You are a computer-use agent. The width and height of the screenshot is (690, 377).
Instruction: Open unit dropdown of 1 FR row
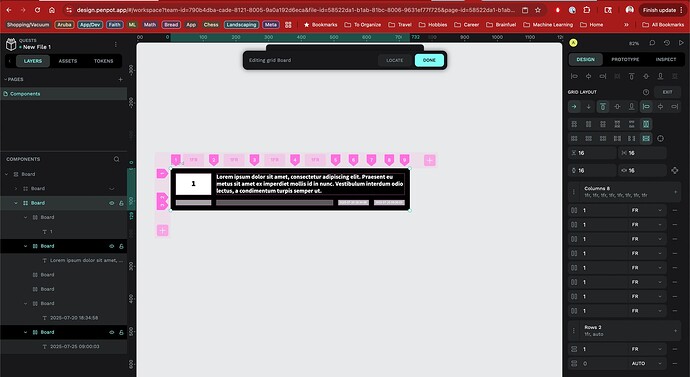click(647, 349)
